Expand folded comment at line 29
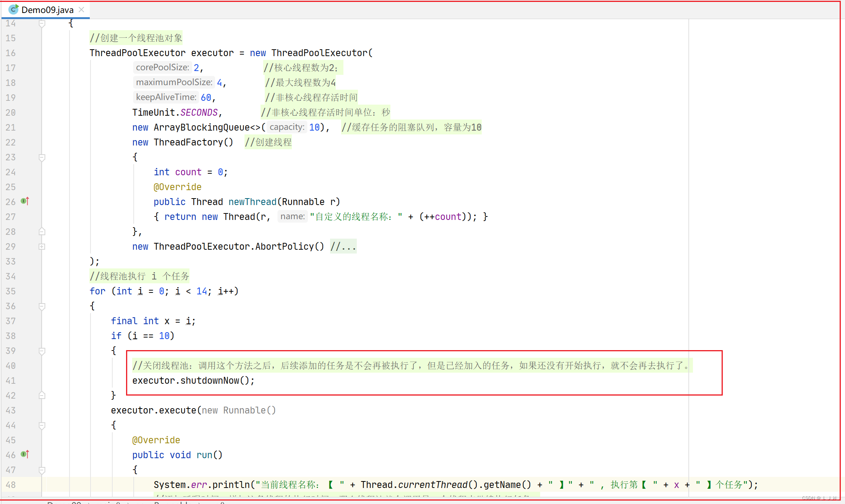Screen dimensions: 845x504 (42, 247)
